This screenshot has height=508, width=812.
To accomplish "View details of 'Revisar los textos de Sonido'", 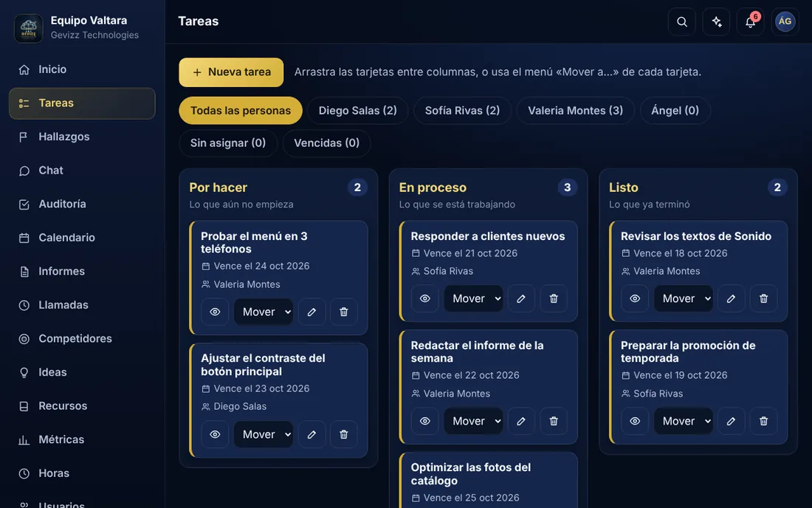I will [635, 299].
